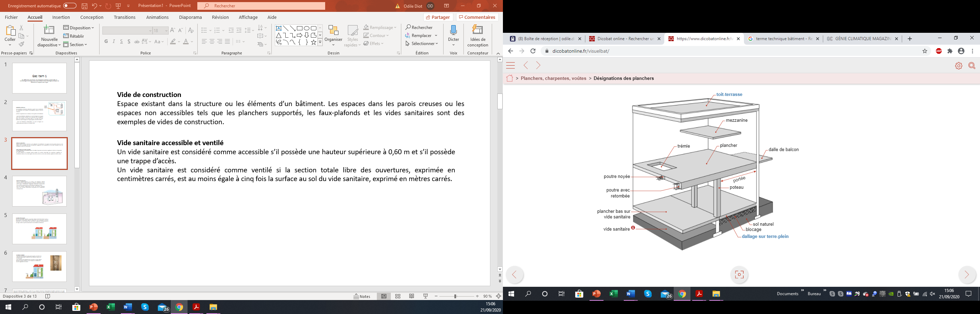The image size is (980, 314).
Task: Click the Plancher, charpentes, voûtes breadcrumb link
Action: [x=554, y=78]
